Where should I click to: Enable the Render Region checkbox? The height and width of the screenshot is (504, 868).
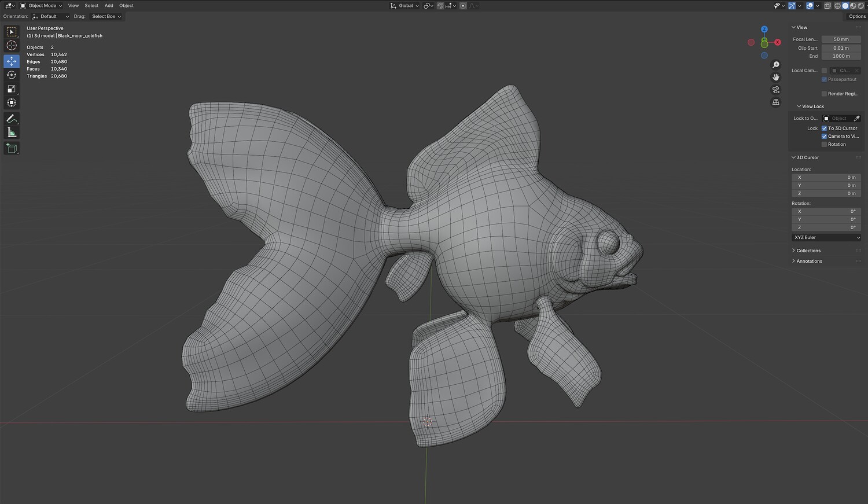[824, 94]
